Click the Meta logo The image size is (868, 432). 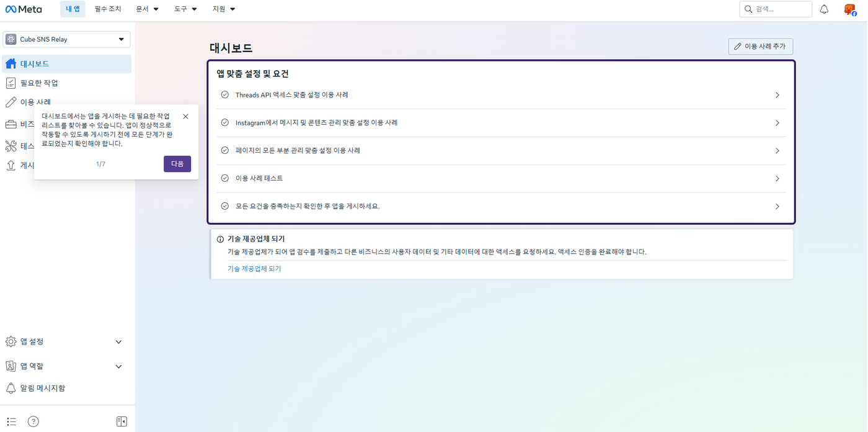[24, 9]
